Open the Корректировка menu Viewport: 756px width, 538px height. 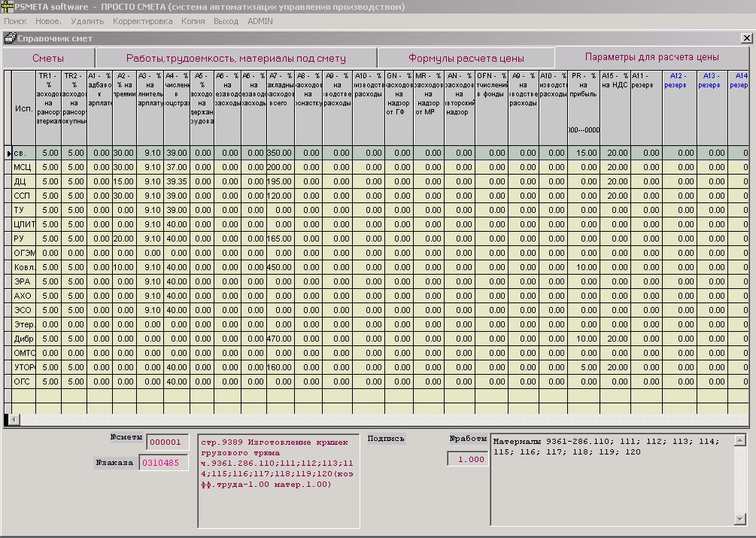click(142, 21)
